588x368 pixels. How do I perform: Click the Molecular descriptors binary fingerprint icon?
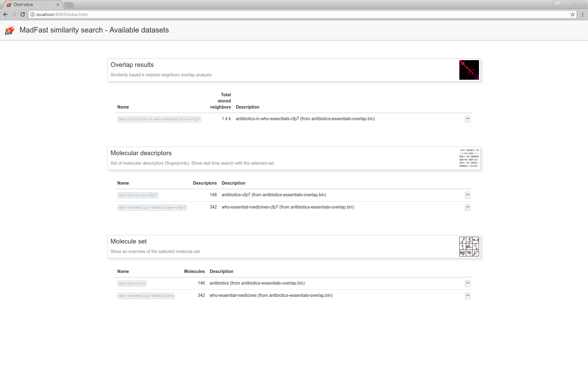pyautogui.click(x=469, y=158)
